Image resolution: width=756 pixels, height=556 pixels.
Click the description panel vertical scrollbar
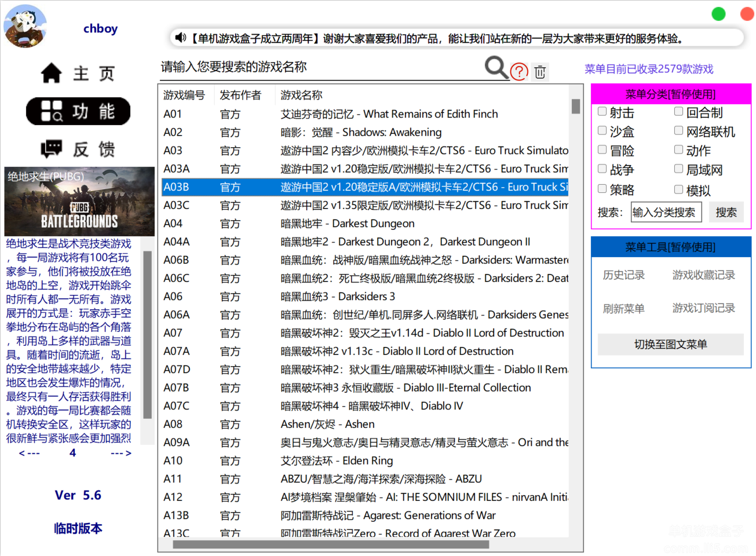coord(147,334)
